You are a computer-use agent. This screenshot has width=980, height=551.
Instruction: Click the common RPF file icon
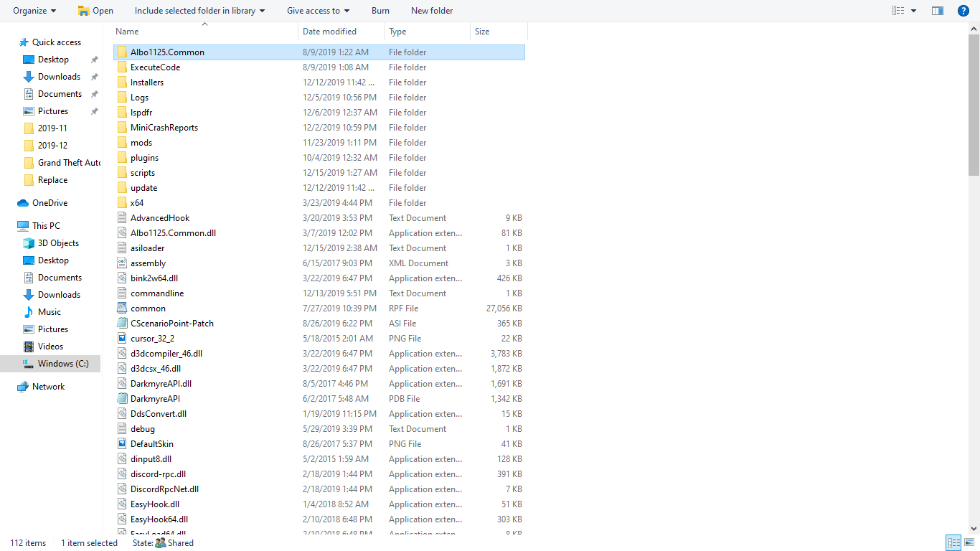coord(122,309)
